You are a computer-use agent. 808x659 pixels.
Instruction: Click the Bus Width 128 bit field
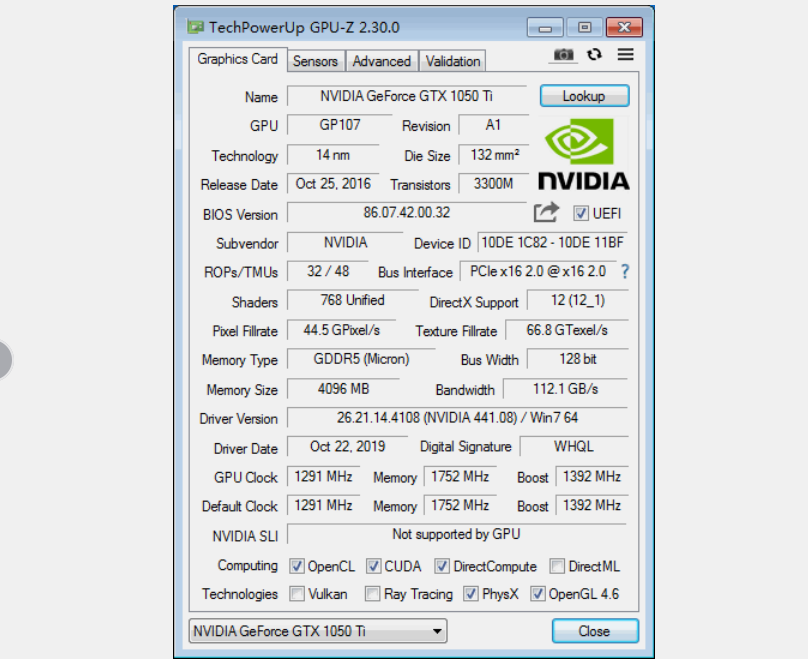point(578,359)
